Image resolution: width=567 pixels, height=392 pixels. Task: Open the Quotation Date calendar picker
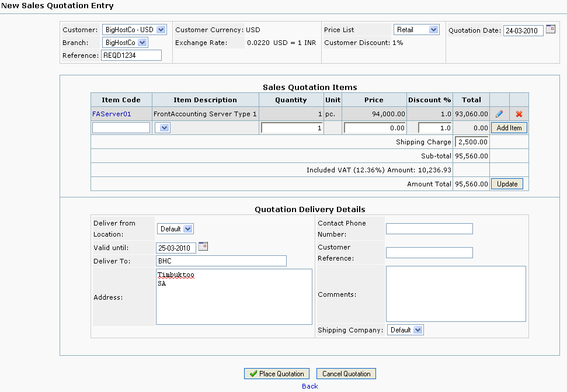pos(551,29)
